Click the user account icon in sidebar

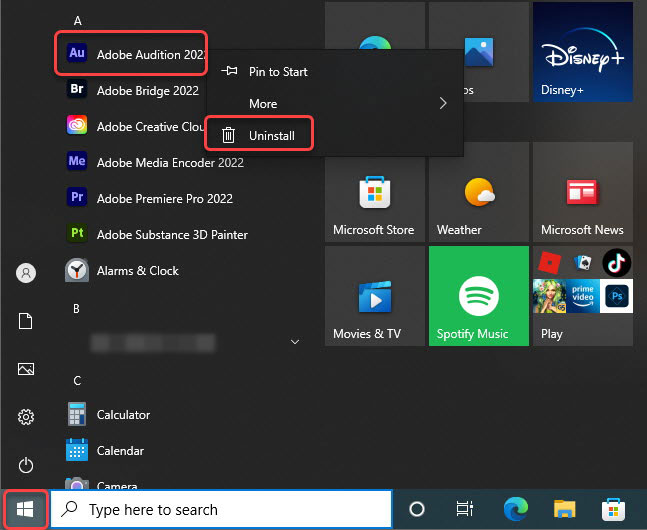26,273
